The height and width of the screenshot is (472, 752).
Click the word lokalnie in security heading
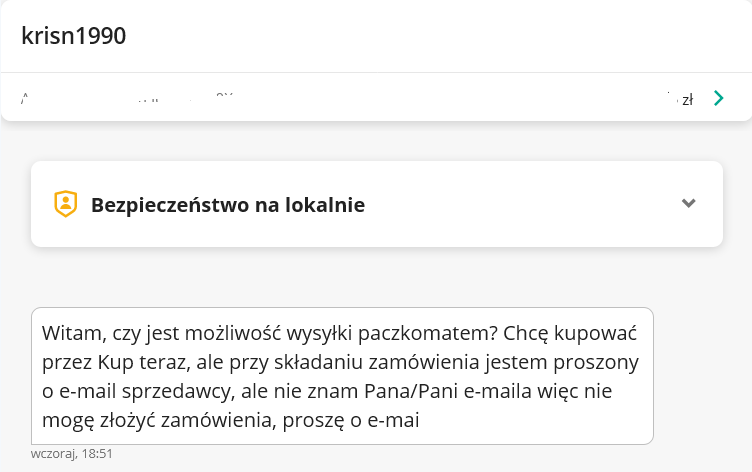[325, 205]
